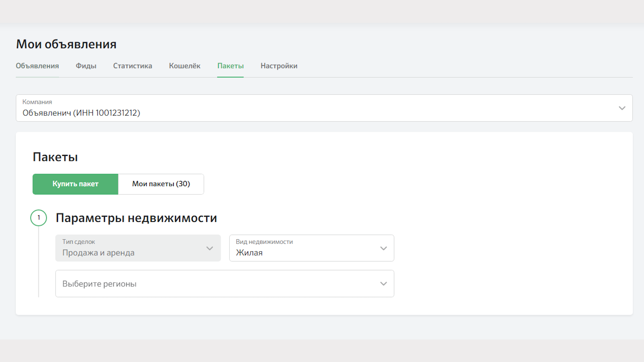Switch to the Статистика tab

click(x=133, y=66)
